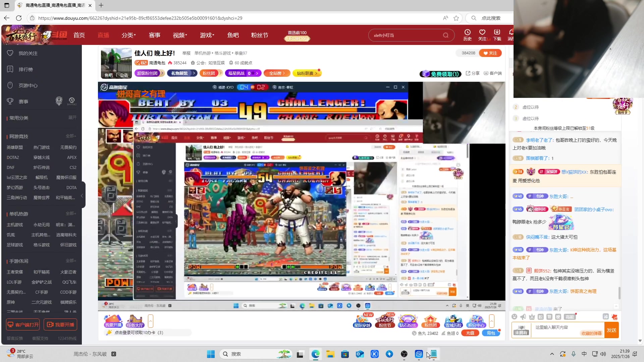The height and width of the screenshot is (362, 644).
Task: Expand the right activity bar chevron after 积分中心
Action: tap(492, 321)
